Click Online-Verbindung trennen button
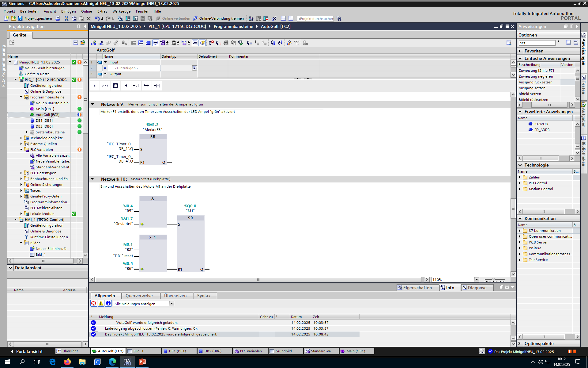Viewport: 588px width, 368px height. (x=218, y=18)
